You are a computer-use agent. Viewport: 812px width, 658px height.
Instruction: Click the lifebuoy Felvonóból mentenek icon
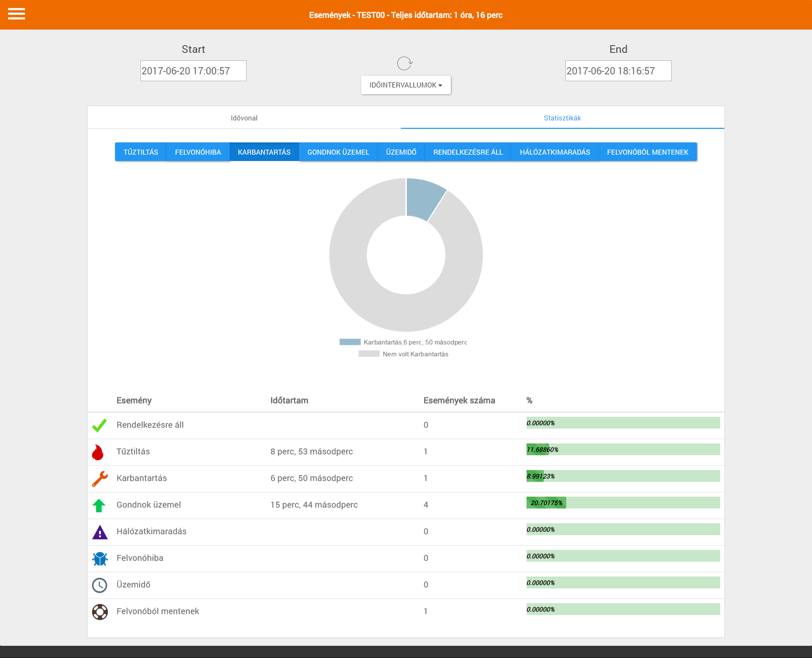[100, 612]
